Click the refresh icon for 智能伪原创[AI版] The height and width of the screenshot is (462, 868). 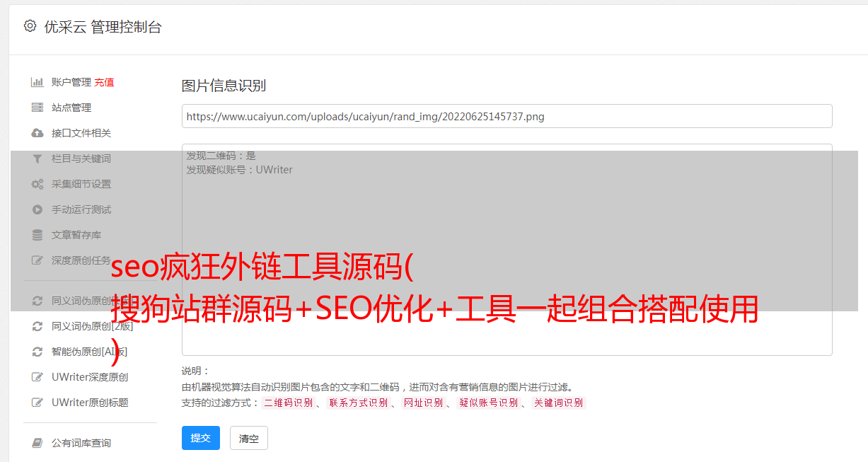[x=37, y=352]
